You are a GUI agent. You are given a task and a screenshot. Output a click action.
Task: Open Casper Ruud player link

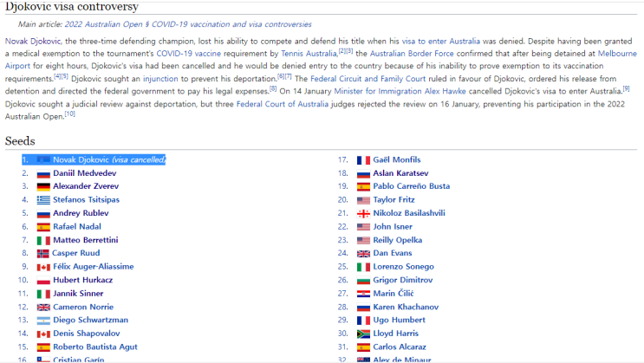(76, 253)
